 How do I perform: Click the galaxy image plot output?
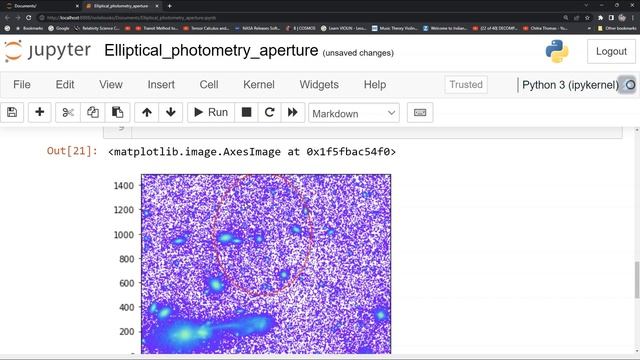pyautogui.click(x=266, y=264)
